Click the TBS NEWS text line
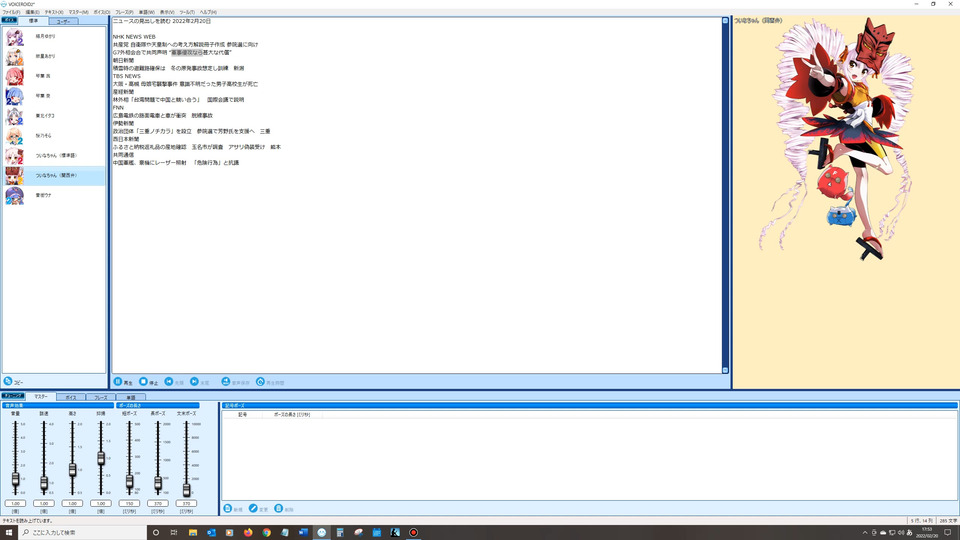 pos(127,76)
